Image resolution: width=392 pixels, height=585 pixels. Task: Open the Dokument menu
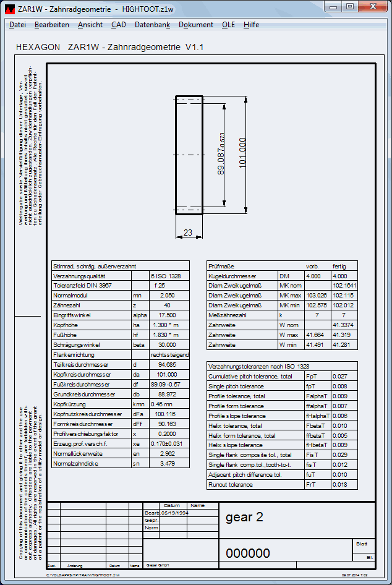(196, 25)
